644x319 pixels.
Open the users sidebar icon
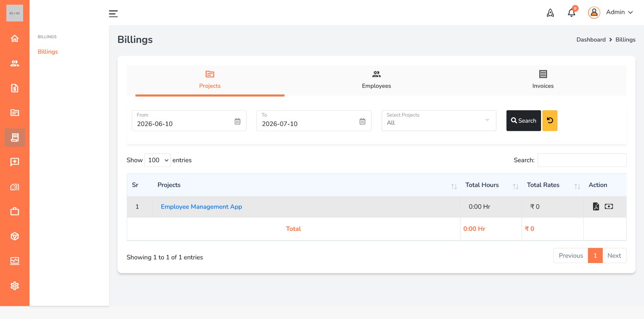pyautogui.click(x=14, y=63)
